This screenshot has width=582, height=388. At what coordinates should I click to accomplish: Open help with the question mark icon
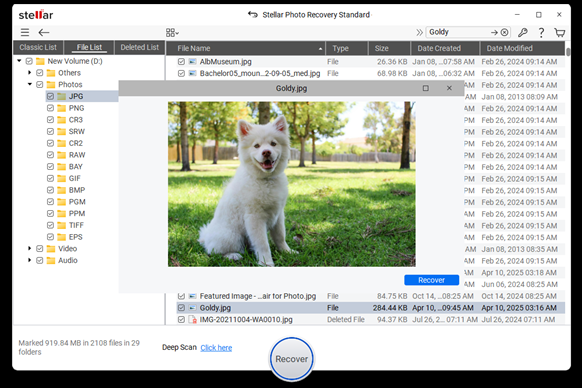[541, 33]
